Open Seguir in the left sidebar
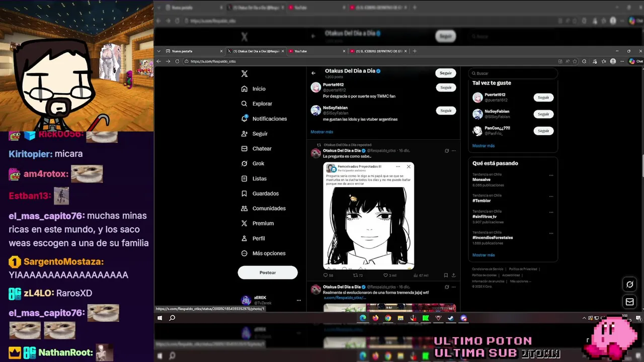The image size is (644, 362). pyautogui.click(x=254, y=134)
